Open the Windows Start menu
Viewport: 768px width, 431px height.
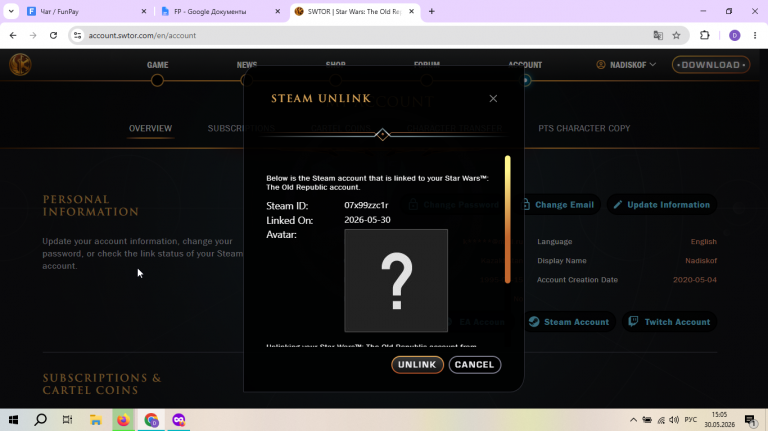[x=13, y=420]
